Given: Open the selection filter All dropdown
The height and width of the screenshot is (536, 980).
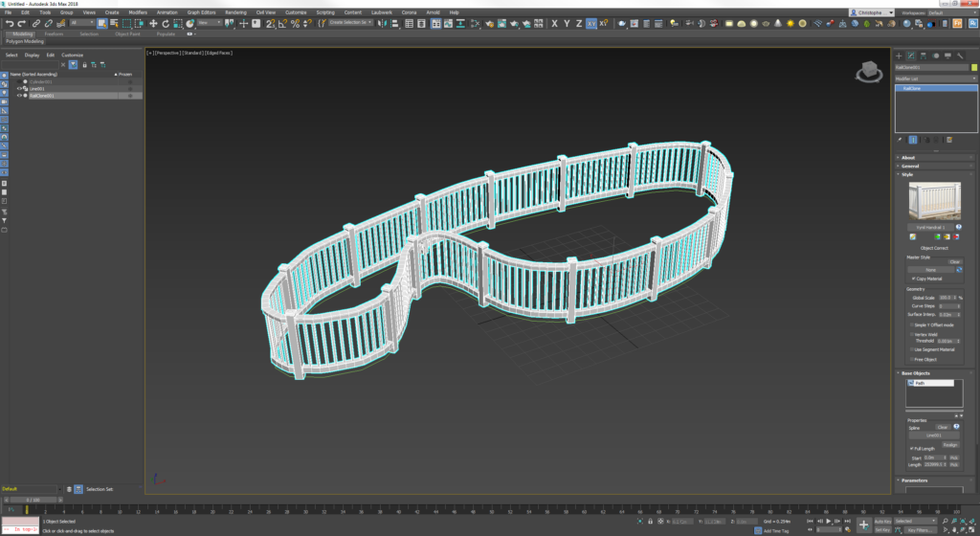Looking at the screenshot, I should (82, 23).
